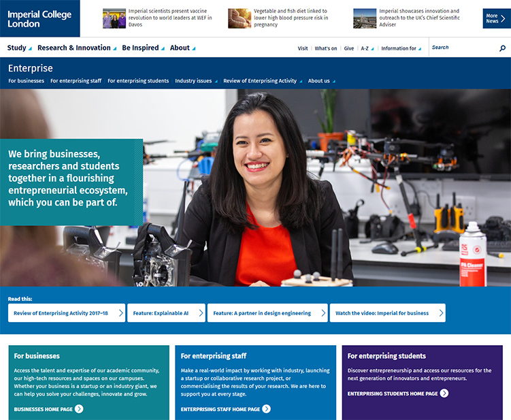Click the Enterprising Staff Home Page arrow icon

click(266, 409)
